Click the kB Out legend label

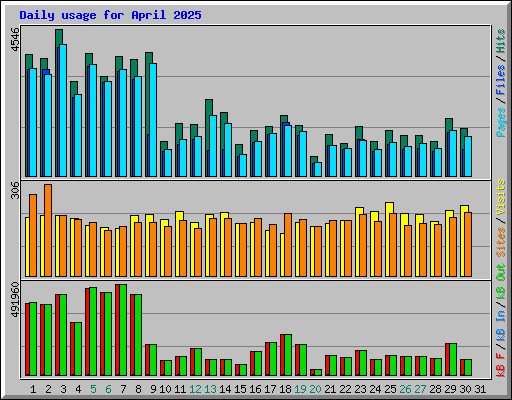click(501, 282)
